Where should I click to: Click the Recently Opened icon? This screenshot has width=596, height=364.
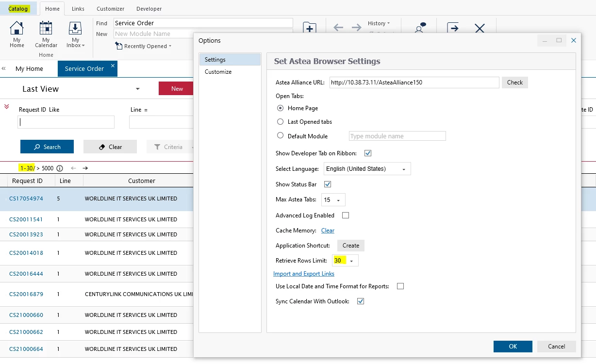tap(119, 46)
